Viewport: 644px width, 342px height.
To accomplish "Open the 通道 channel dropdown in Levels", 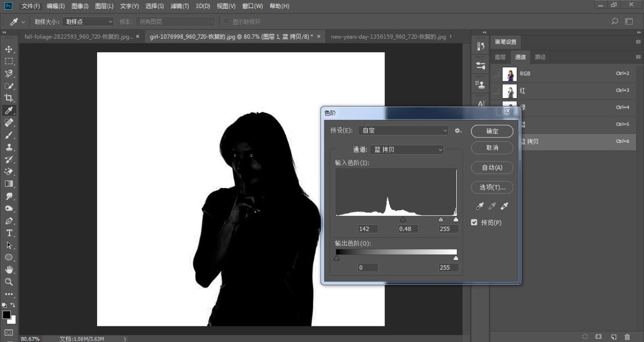I will pos(407,150).
